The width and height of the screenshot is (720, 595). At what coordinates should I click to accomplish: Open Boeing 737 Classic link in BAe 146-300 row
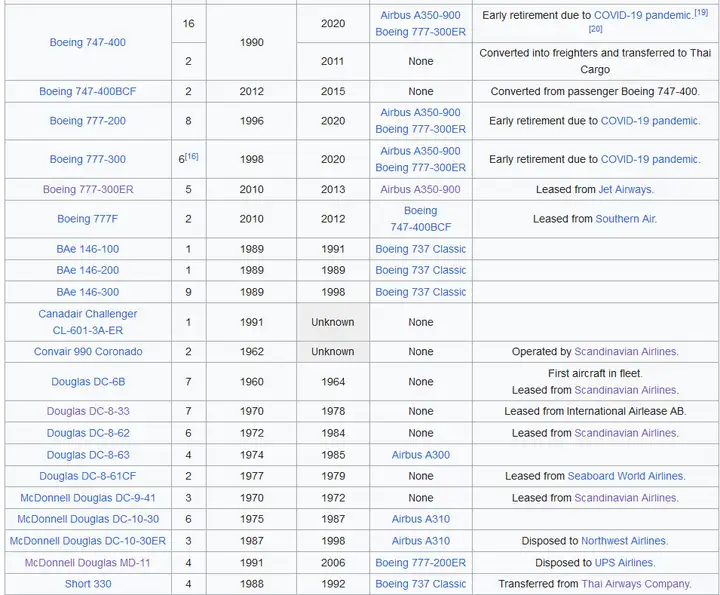point(421,292)
